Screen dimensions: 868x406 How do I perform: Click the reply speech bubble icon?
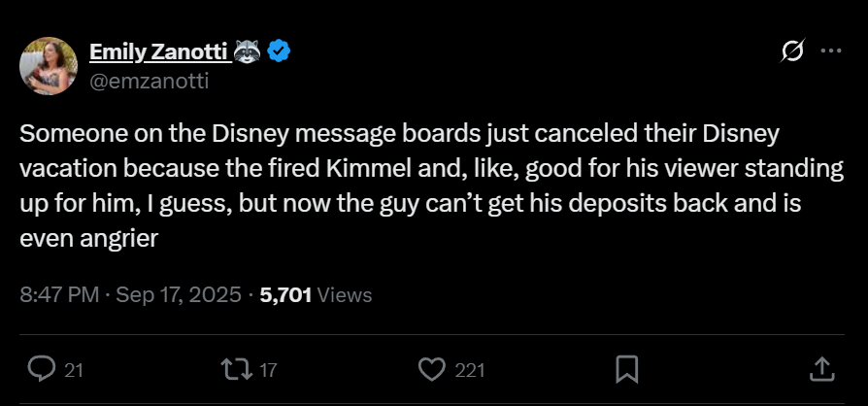(x=42, y=369)
